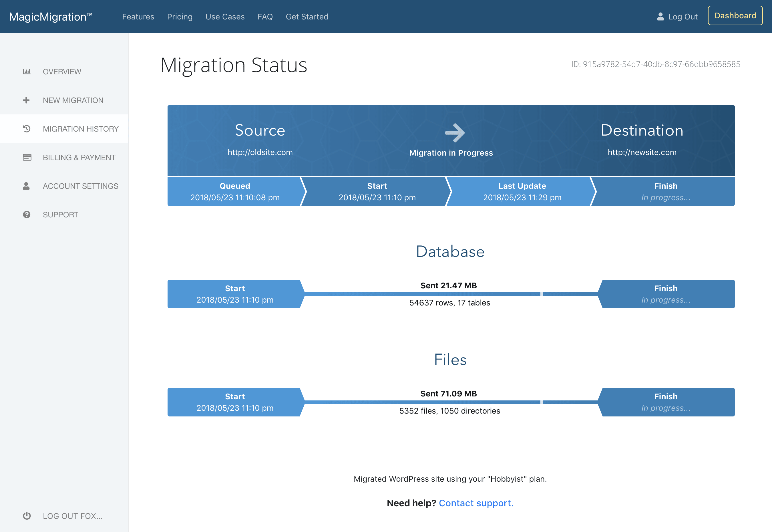Click the Destination heading

pyautogui.click(x=642, y=130)
